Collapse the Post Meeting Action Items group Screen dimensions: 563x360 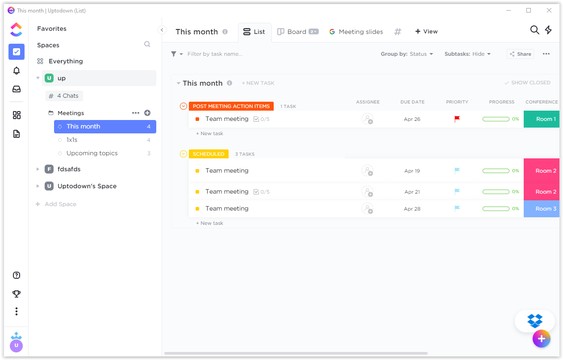[183, 106]
